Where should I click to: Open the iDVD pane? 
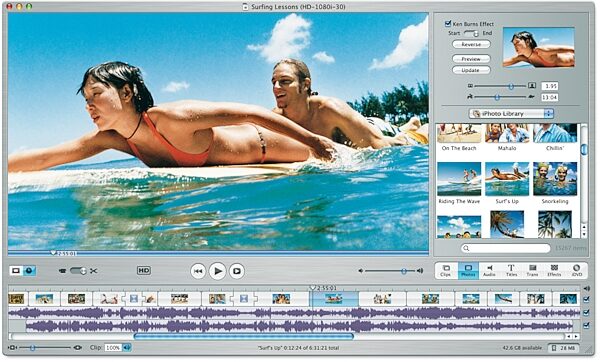576,271
